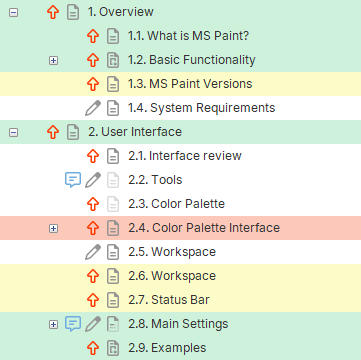Screen dimensions: 361x360
Task: Click the red upload arrow beside 1.3. MS Paint Versions
Action: click(93, 84)
